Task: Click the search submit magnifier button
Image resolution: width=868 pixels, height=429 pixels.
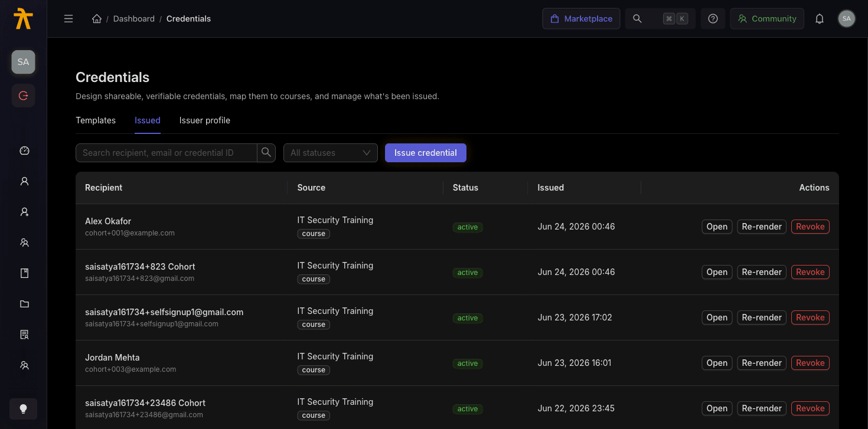Action: (266, 153)
